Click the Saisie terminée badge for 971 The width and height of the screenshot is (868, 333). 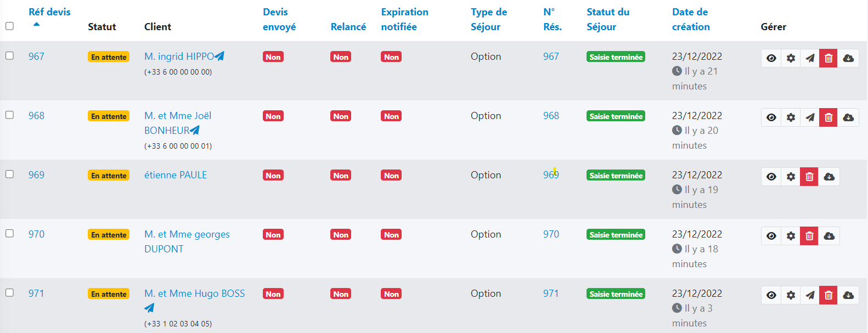pyautogui.click(x=616, y=294)
